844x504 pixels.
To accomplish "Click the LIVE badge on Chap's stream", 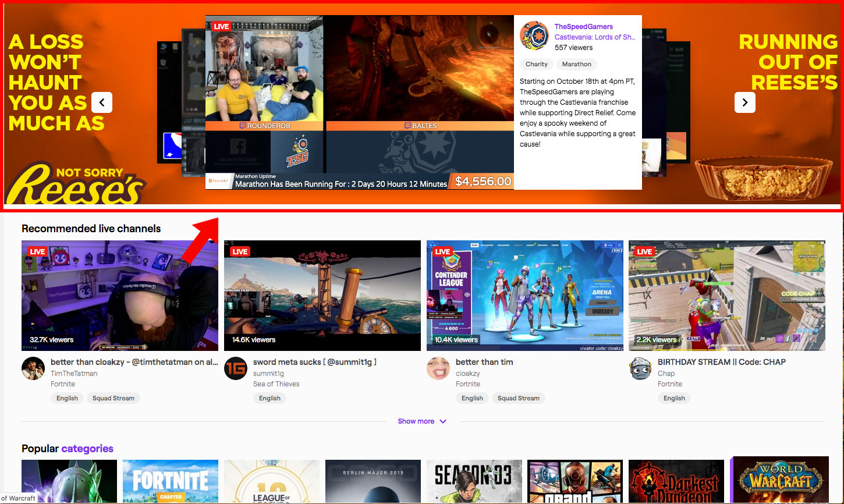I will [x=645, y=251].
